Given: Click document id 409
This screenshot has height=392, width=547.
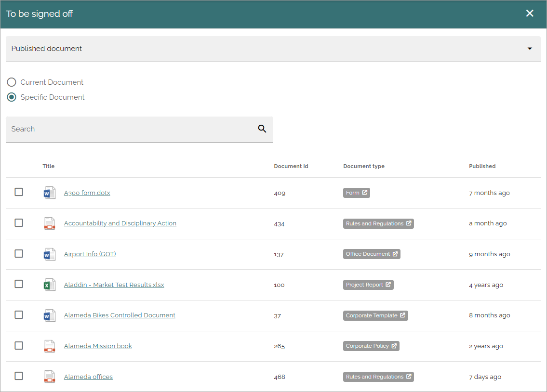Looking at the screenshot, I should click(280, 193).
